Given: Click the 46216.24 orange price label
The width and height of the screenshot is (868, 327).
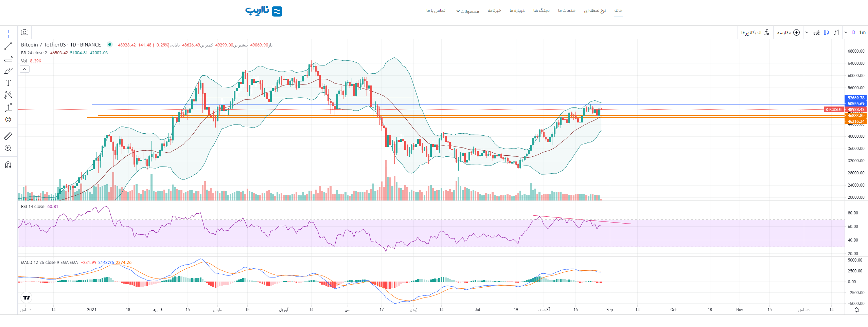Looking at the screenshot, I should point(855,121).
